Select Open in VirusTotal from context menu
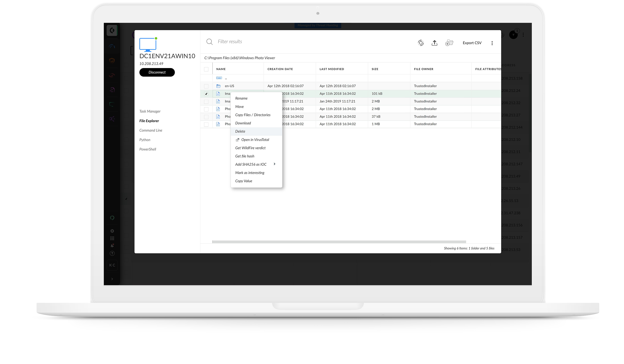This screenshot has height=364, width=624. 255,140
